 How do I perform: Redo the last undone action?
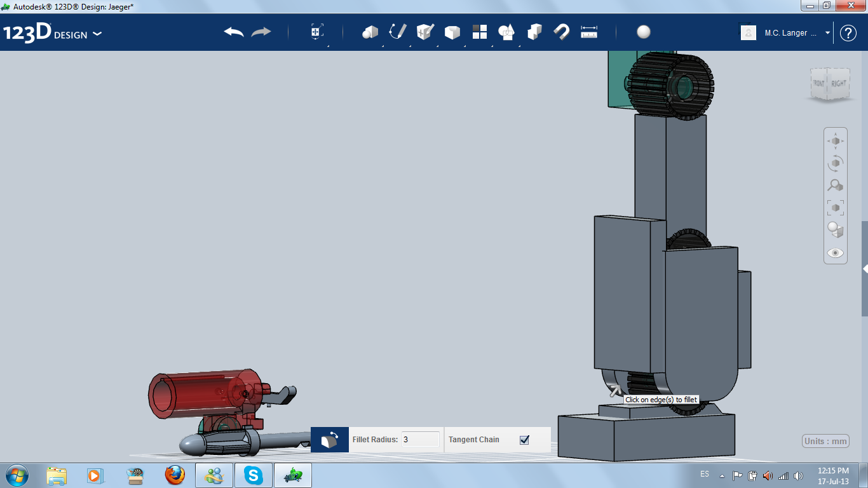click(261, 32)
